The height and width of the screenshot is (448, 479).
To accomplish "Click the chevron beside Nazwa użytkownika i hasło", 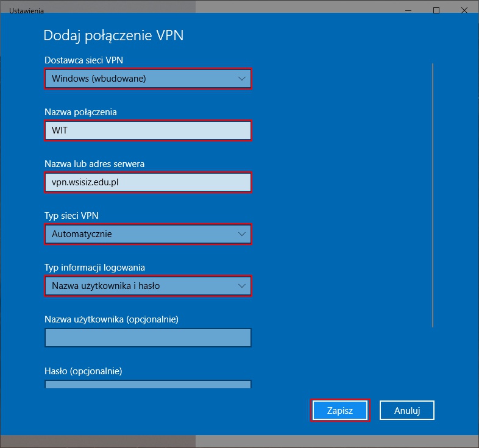I will click(x=242, y=286).
